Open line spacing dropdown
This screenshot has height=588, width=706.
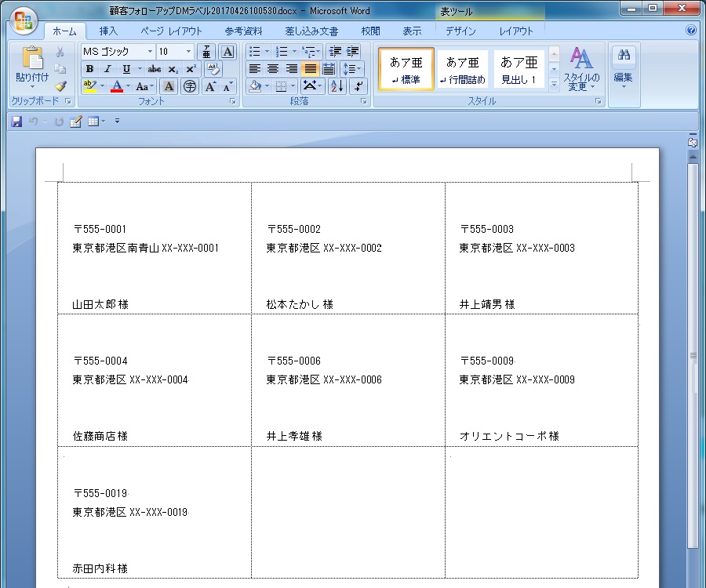(x=351, y=69)
